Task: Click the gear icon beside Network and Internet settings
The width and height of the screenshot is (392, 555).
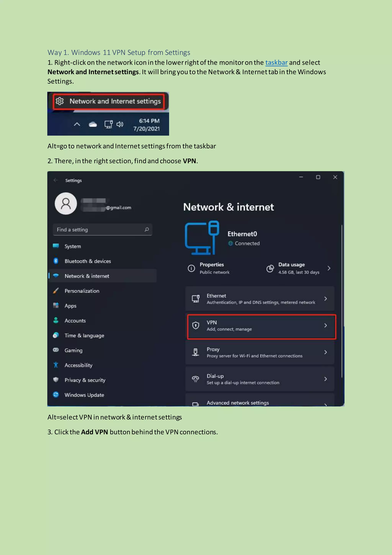Action: [59, 101]
